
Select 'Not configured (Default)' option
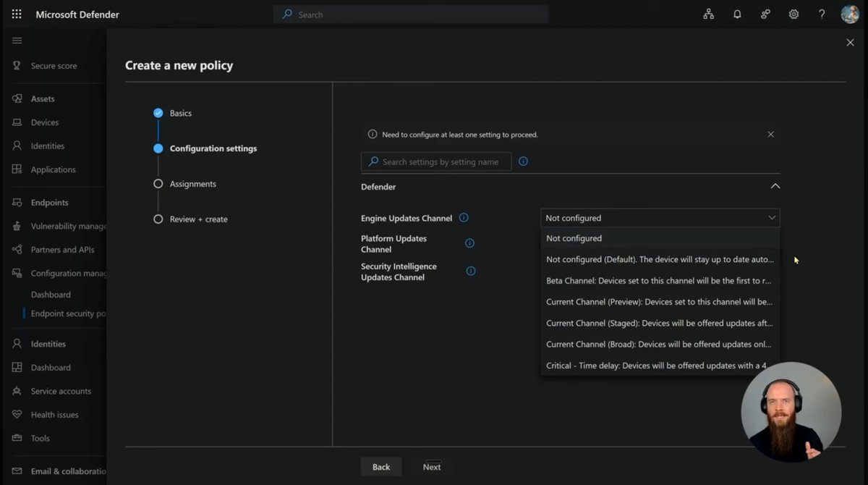coord(660,259)
